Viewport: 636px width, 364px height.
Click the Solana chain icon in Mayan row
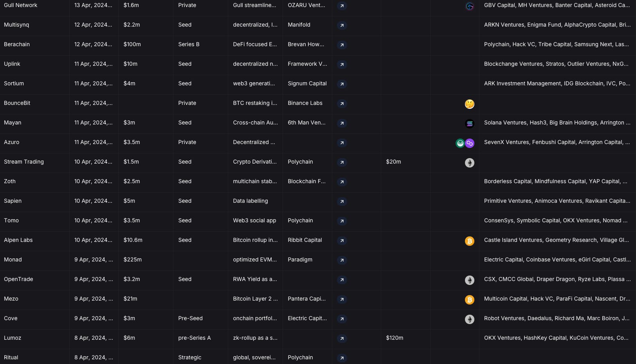coord(470,124)
